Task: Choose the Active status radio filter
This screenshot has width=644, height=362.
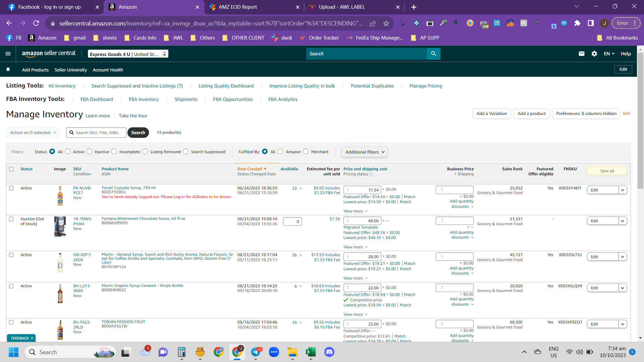Action: coord(68,152)
